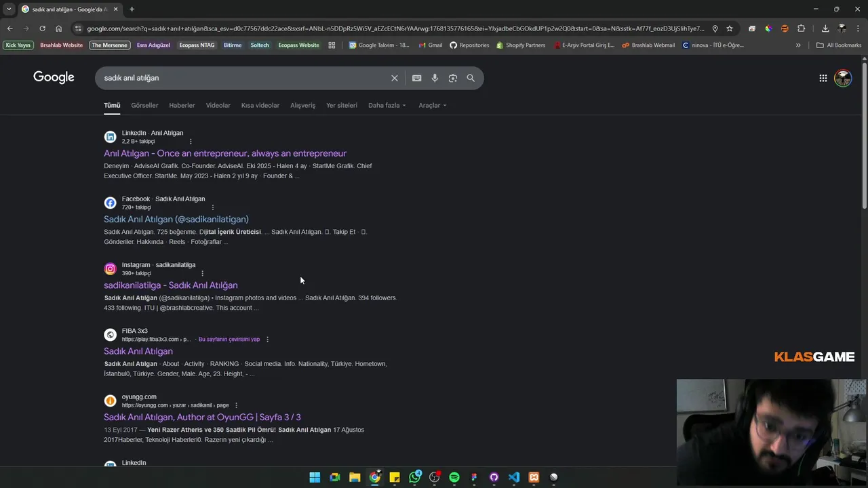Open XAMPP from the taskbar
The width and height of the screenshot is (868, 488).
534,477
